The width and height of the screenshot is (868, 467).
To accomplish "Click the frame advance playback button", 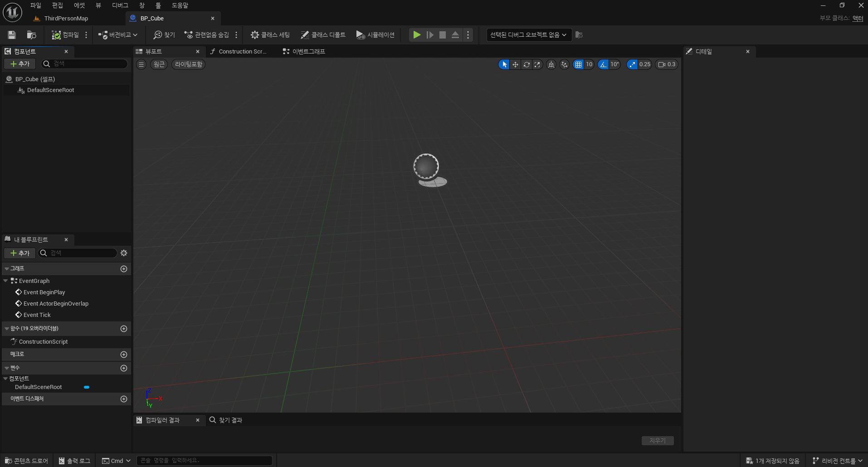I will click(x=430, y=35).
